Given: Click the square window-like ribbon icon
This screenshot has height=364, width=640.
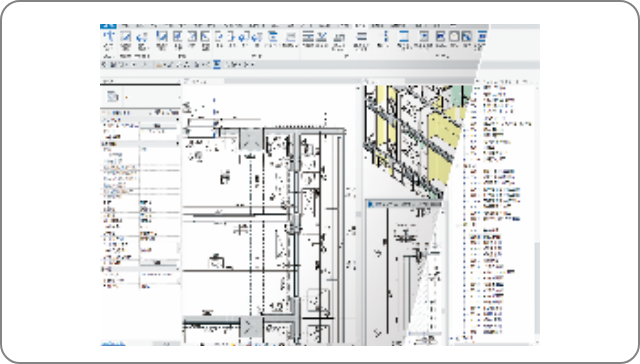Looking at the screenshot, I should click(454, 36).
